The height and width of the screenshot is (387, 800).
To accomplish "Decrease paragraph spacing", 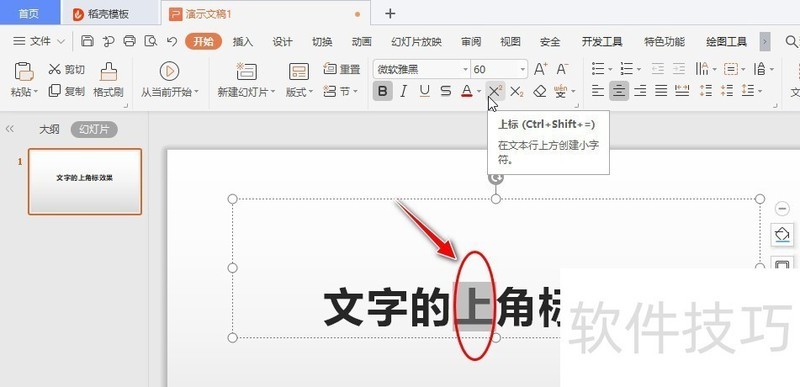I will (x=727, y=91).
